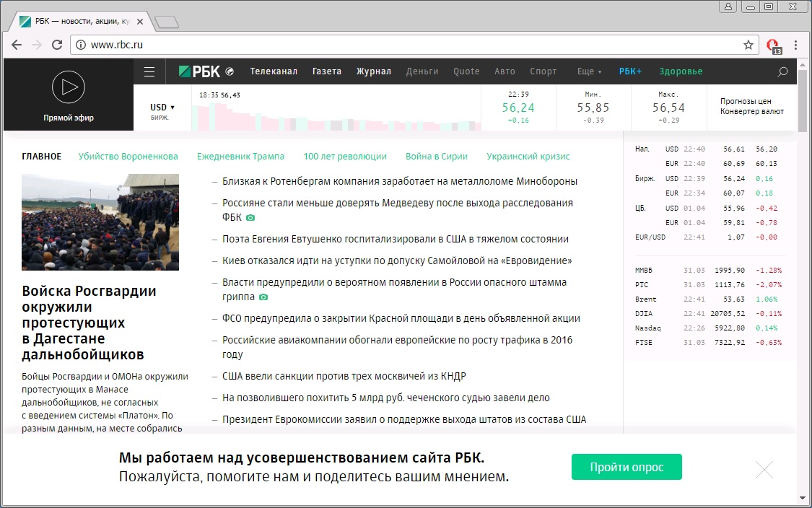Open the site search magnifier icon
Viewport: 812px width, 508px height.
click(x=782, y=71)
